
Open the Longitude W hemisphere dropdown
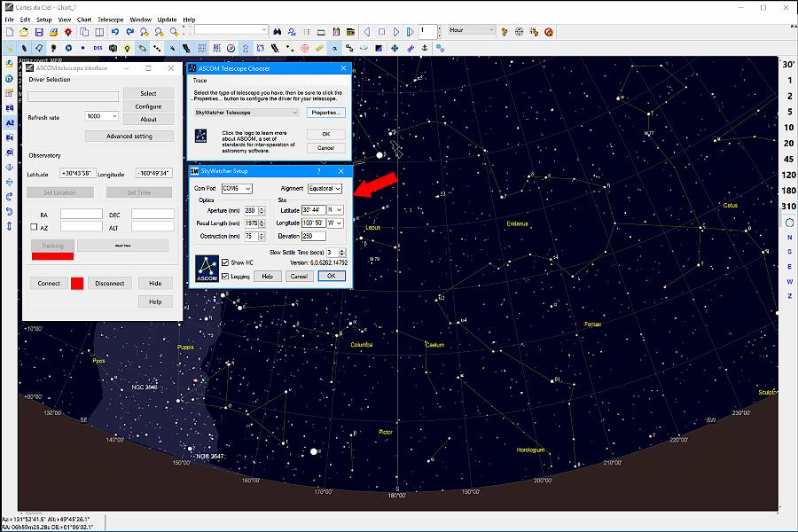(335, 223)
